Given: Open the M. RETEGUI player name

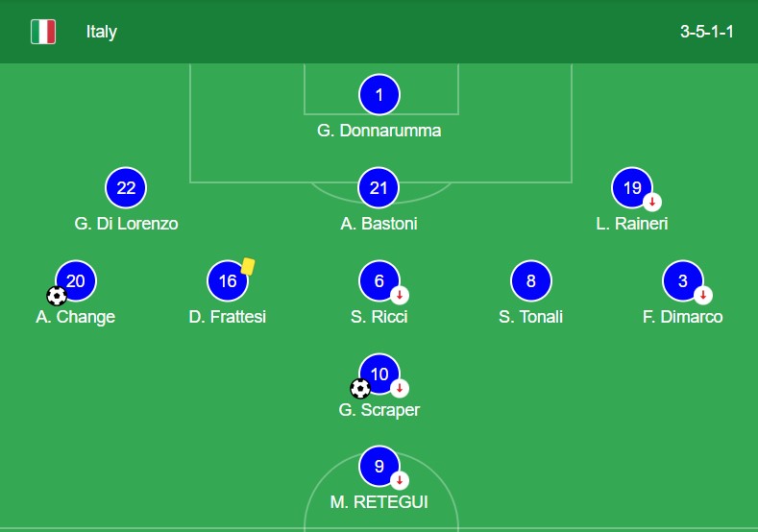Looking at the screenshot, I should 379,502.
